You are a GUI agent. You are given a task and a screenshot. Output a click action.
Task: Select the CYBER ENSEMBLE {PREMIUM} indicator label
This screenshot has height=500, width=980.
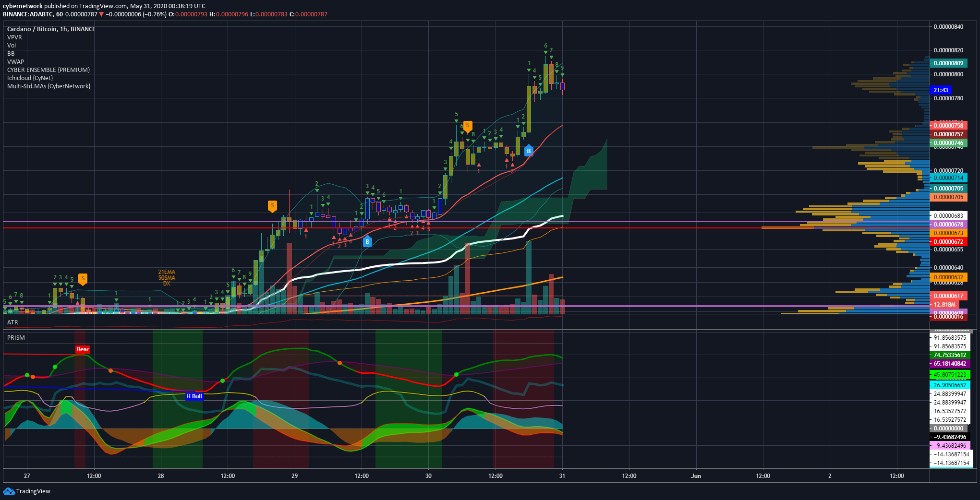[48, 70]
